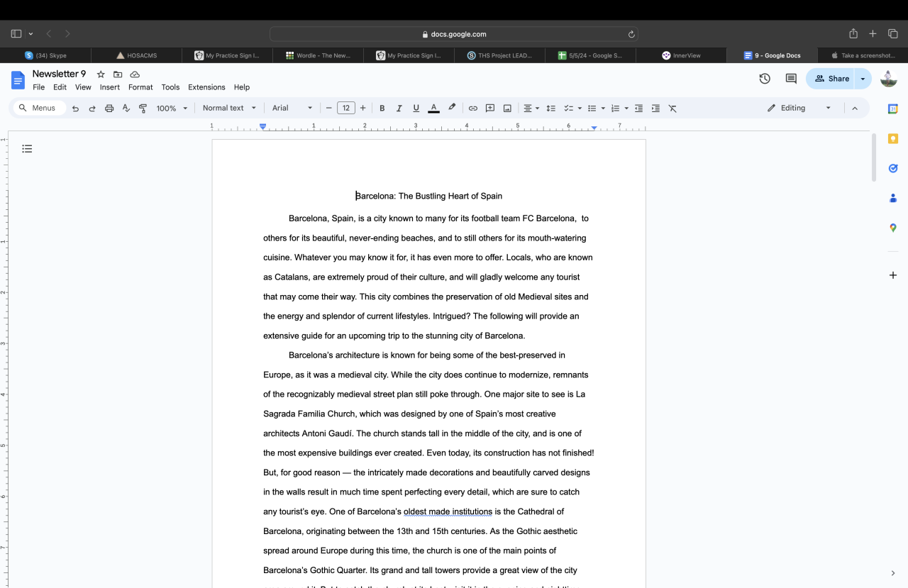Print the document using the printer icon

coord(109,109)
